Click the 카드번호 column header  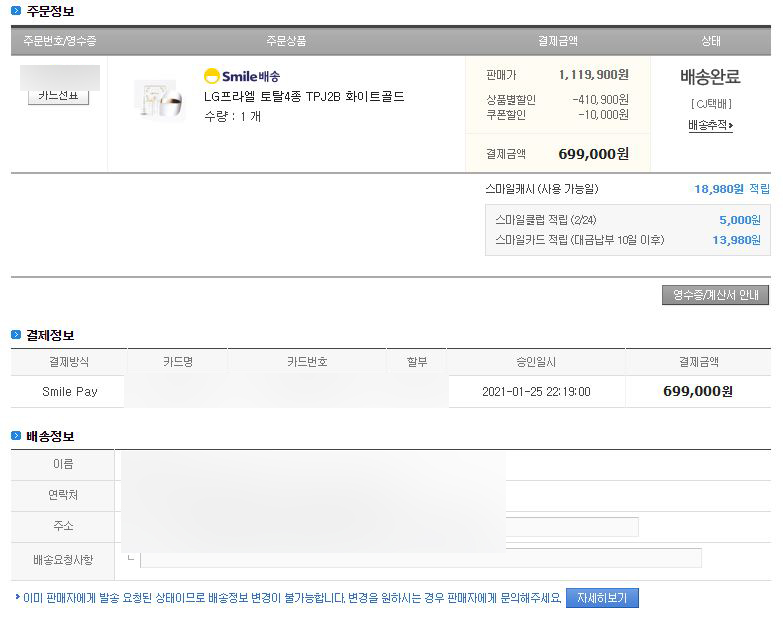307,362
